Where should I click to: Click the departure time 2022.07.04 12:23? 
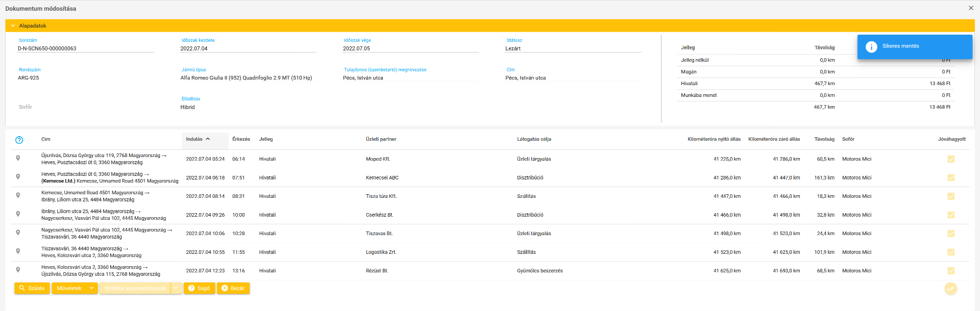pos(205,271)
